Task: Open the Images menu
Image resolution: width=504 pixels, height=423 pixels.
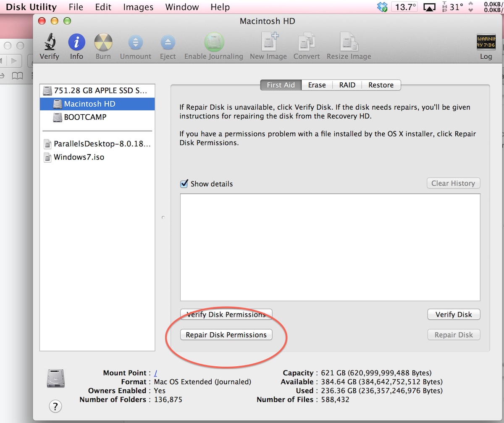Action: [138, 7]
